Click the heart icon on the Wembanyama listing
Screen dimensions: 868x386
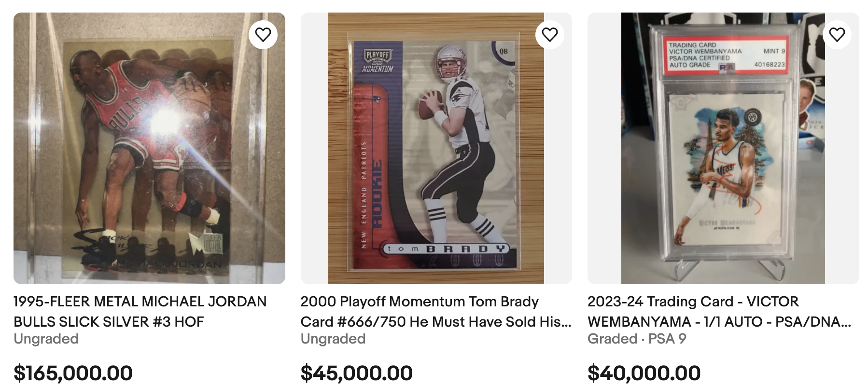pyautogui.click(x=837, y=34)
